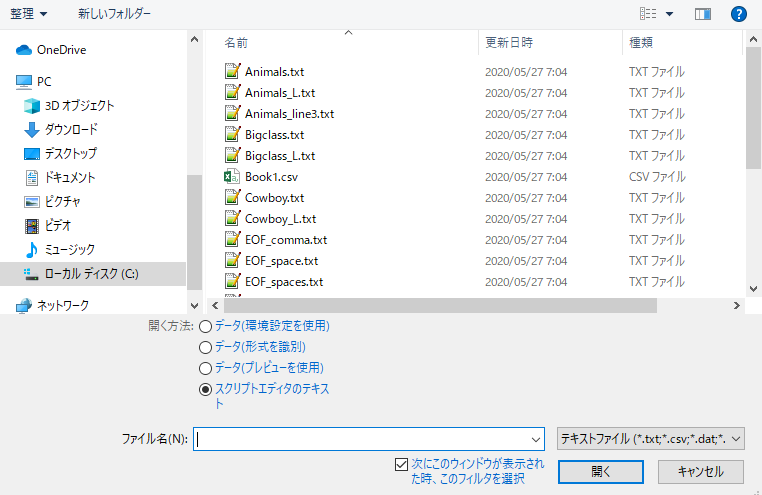The width and height of the screenshot is (762, 495).
Task: Toggle the preview pane icon
Action: point(703,14)
